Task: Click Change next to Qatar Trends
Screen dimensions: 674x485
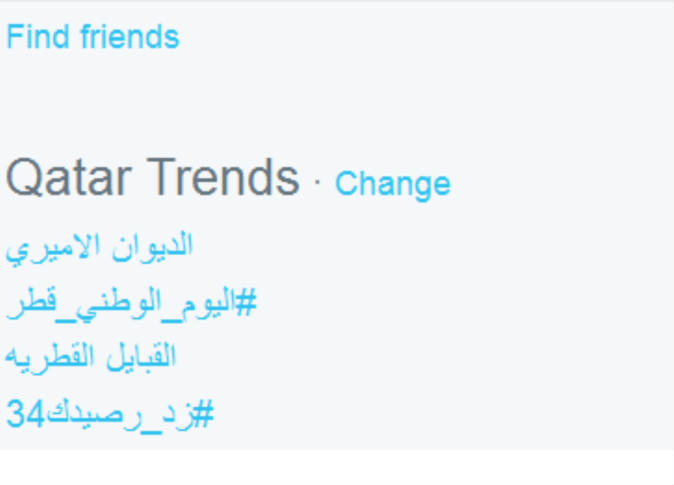Action: 392,184
